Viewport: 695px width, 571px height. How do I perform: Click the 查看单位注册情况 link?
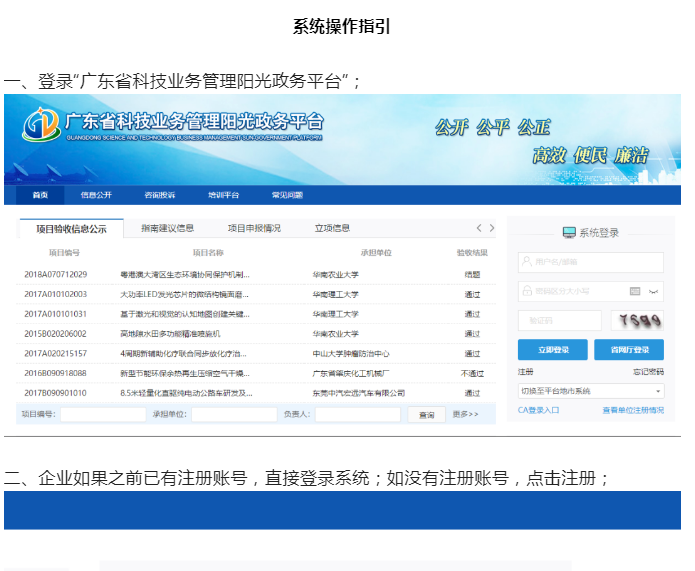coord(633,410)
